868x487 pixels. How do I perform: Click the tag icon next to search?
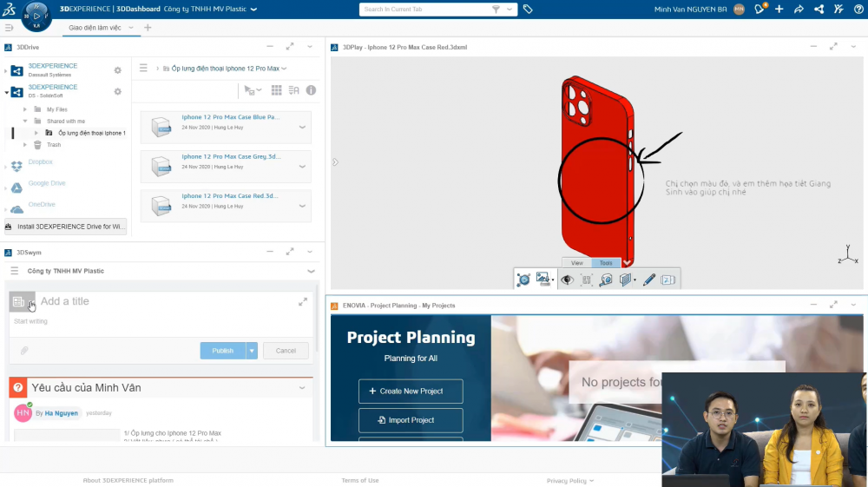tap(528, 10)
